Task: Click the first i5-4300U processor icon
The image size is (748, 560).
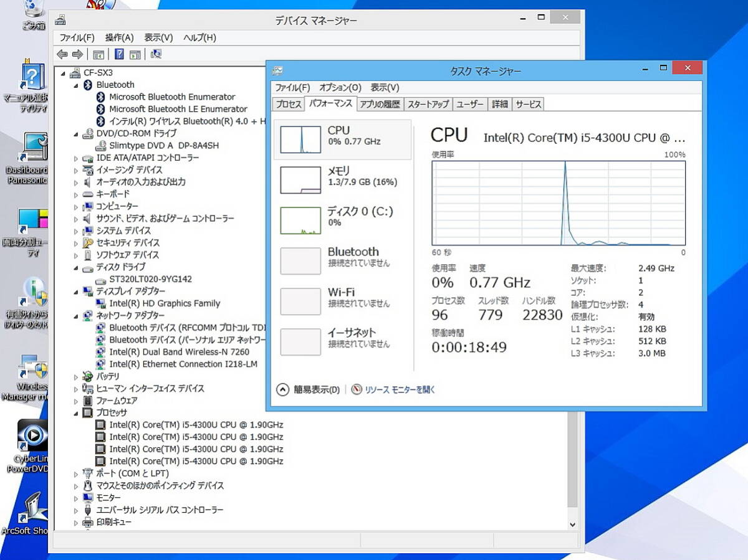Action: click(100, 425)
